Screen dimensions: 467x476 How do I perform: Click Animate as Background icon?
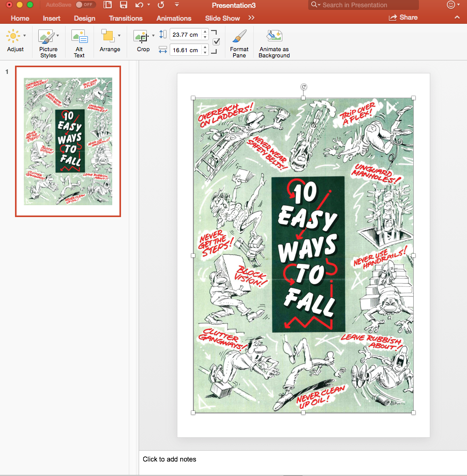[x=275, y=36]
